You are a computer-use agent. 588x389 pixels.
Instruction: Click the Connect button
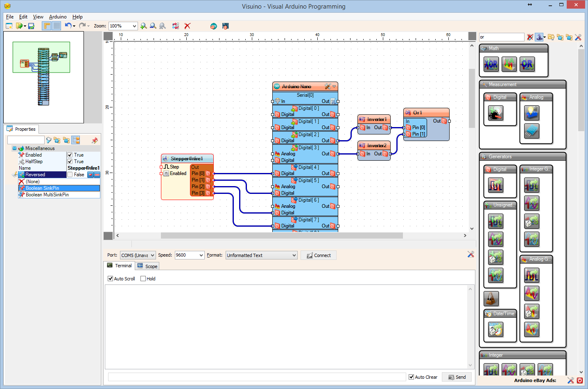pos(319,255)
